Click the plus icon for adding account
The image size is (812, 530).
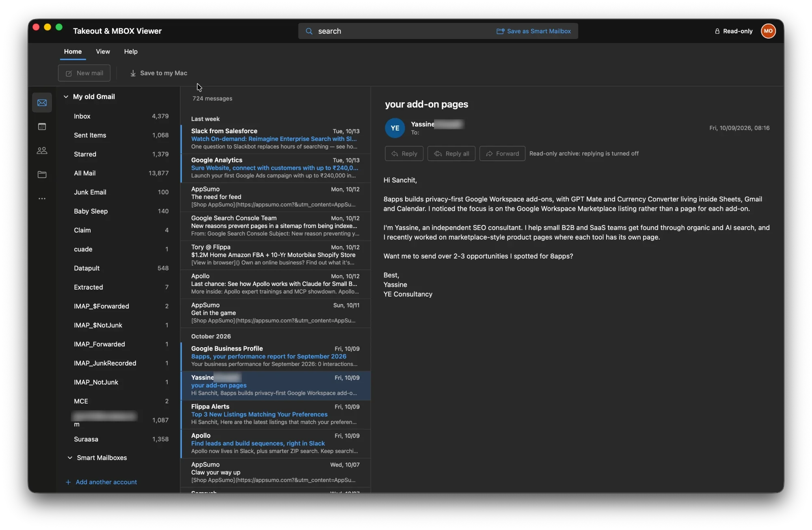click(68, 482)
